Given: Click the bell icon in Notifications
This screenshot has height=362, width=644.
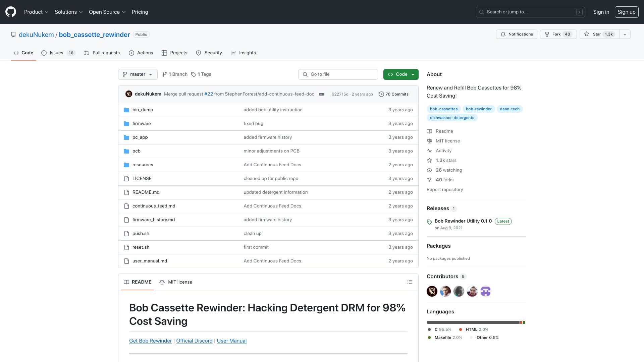Looking at the screenshot, I should pyautogui.click(x=503, y=35).
